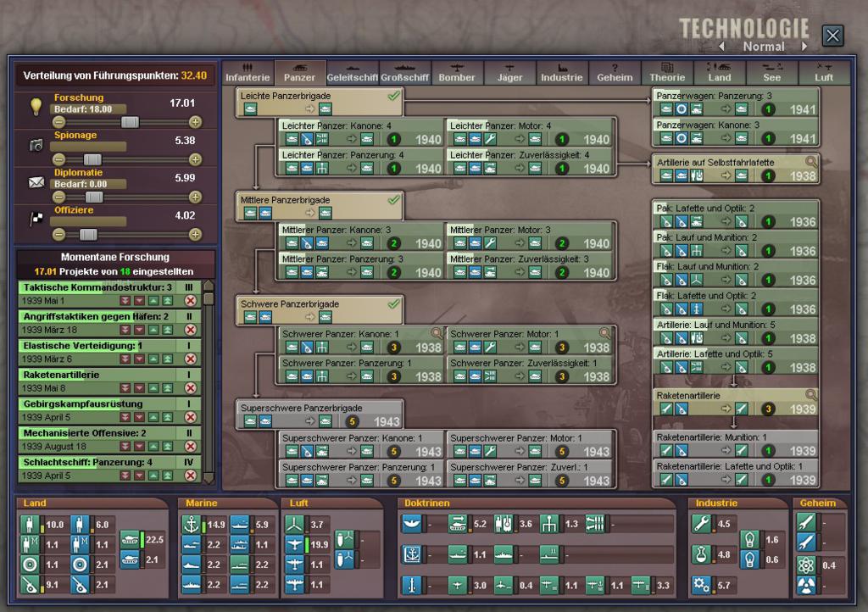The width and height of the screenshot is (868, 612).
Task: Select the tank icon showing 22.5
Action: pyautogui.click(x=130, y=538)
